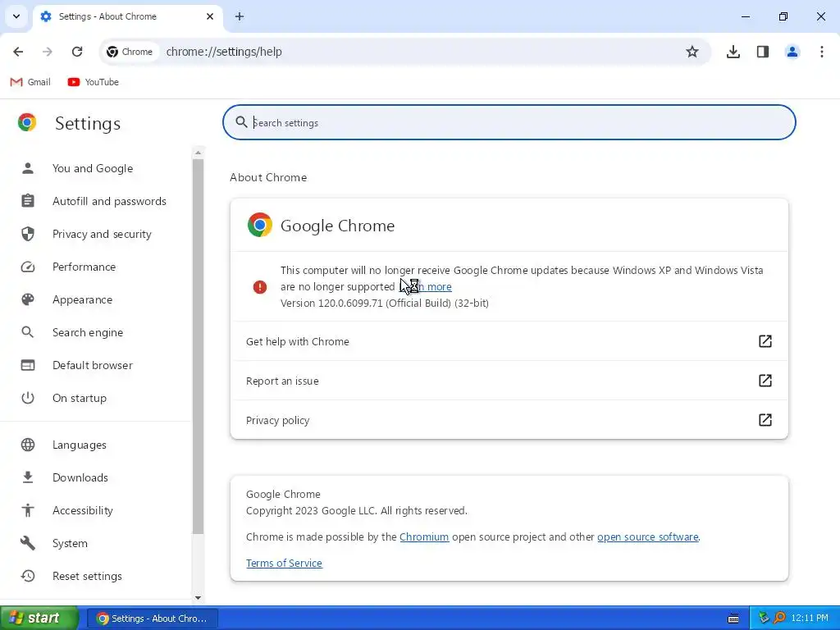Screen dimensions: 840x630
Task: Click the magnifier tray icon
Action: coord(779,619)
